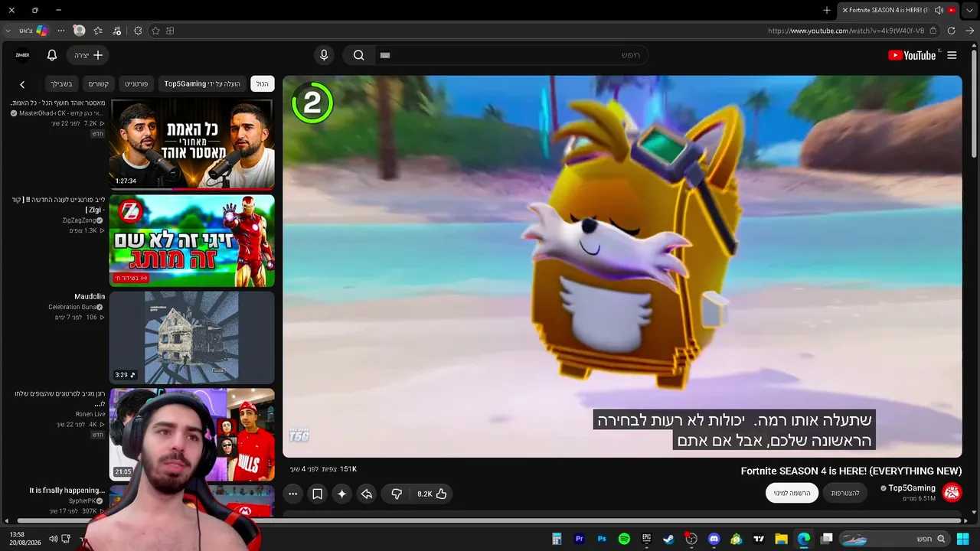Click the YouTube logo

[x=912, y=55]
